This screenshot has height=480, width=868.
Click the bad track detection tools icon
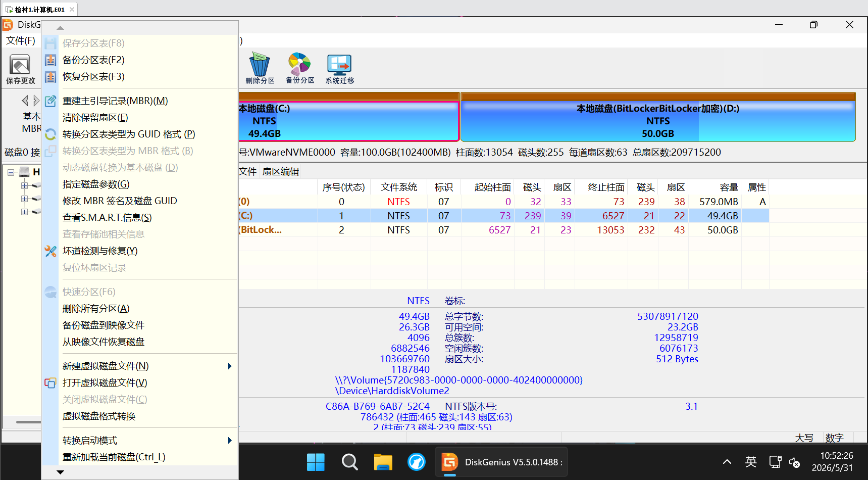[x=50, y=251]
